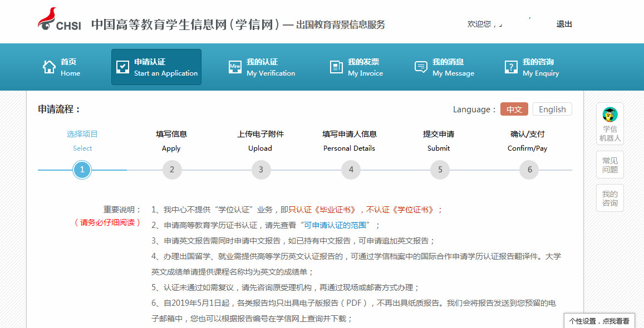This screenshot has width=644, height=328.
Task: Click the 个性设置,点我看看 tooltip
Action: click(x=599, y=321)
